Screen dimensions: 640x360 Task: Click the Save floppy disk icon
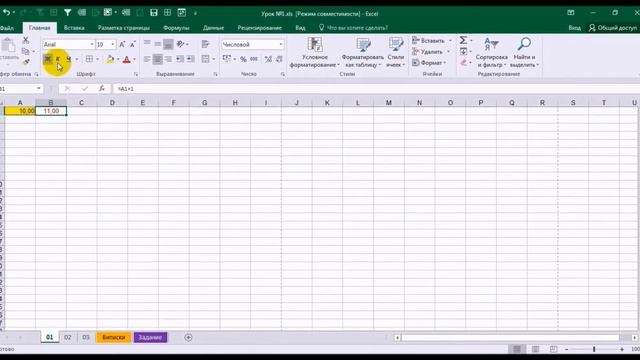click(x=154, y=13)
